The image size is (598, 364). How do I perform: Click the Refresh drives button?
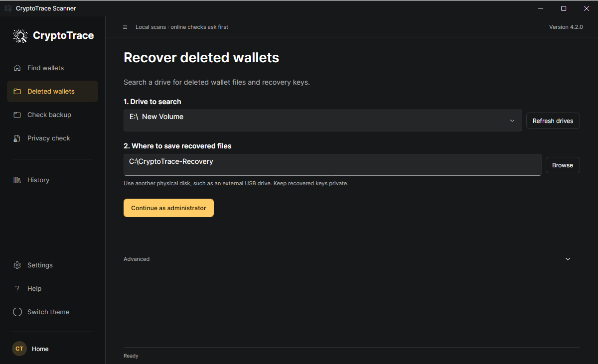click(x=553, y=121)
